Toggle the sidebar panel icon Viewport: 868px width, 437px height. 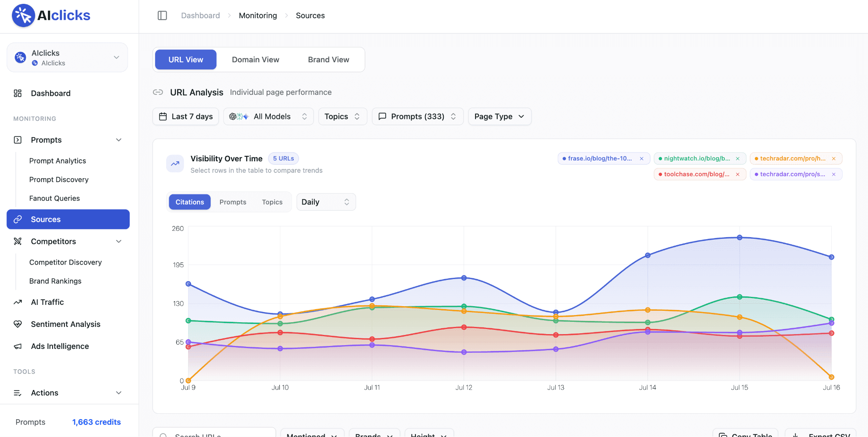162,16
